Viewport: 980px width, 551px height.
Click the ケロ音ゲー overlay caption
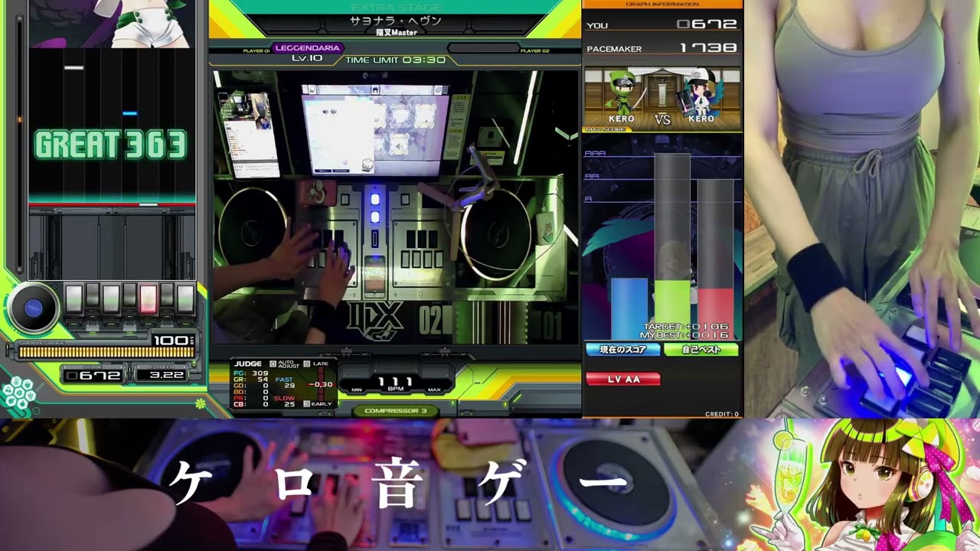pyautogui.click(x=397, y=484)
